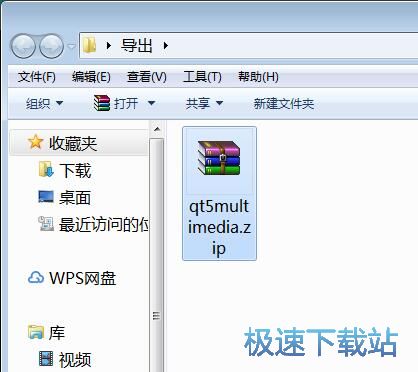Open the 编辑(E) menu
418x372 pixels.
tap(91, 77)
